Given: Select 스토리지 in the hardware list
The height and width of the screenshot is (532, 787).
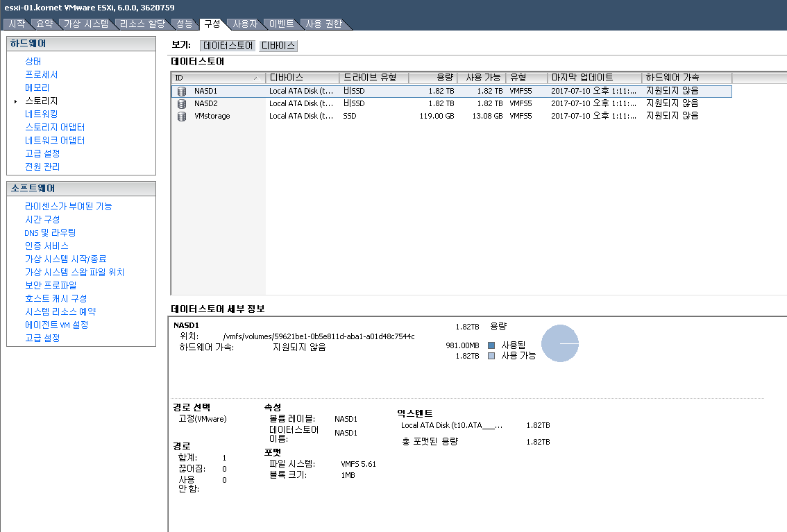Looking at the screenshot, I should click(x=42, y=101).
